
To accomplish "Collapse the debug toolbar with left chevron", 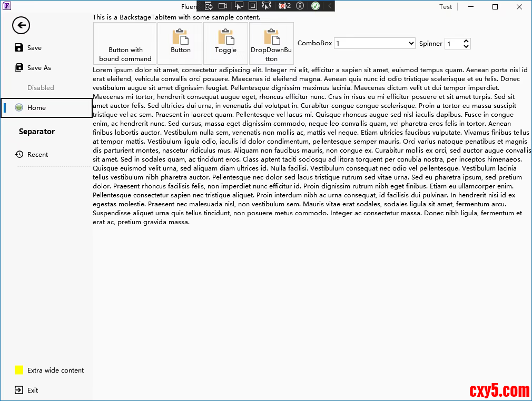I will coord(330,6).
